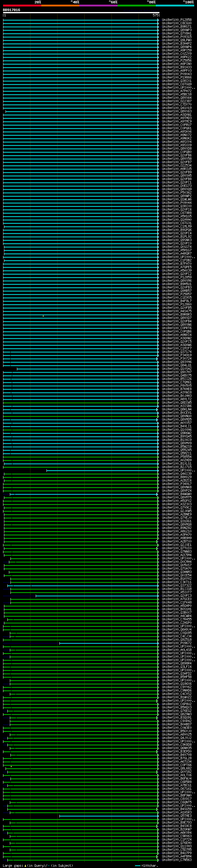Select the UniRef100_Q37174 hit label
197x868 pixels.
(177, 352)
